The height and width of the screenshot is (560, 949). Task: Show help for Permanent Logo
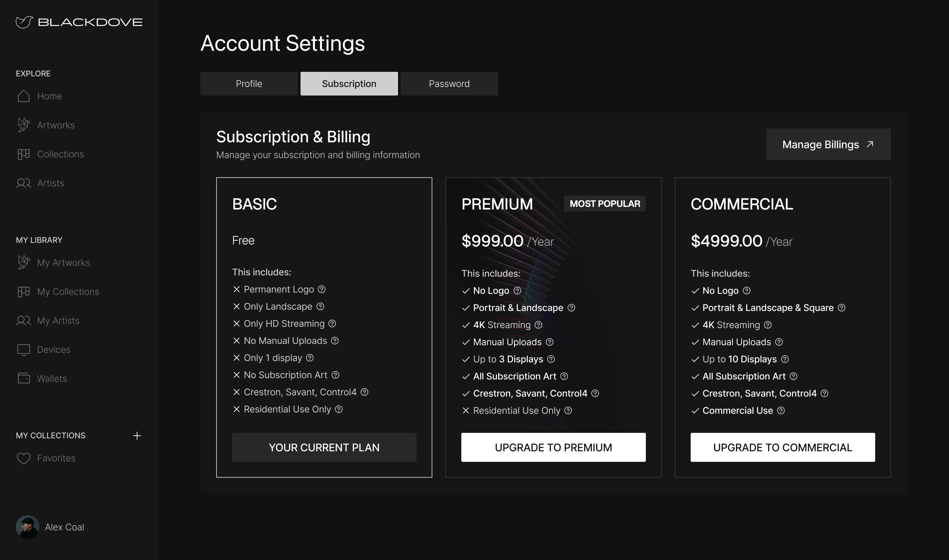click(x=322, y=290)
